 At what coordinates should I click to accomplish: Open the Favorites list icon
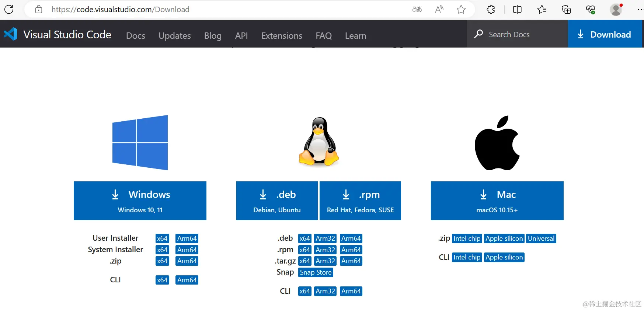coord(542,9)
